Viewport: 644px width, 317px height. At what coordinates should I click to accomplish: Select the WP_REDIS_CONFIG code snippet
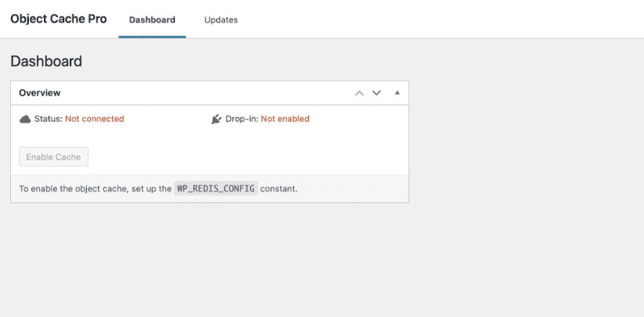click(x=215, y=189)
